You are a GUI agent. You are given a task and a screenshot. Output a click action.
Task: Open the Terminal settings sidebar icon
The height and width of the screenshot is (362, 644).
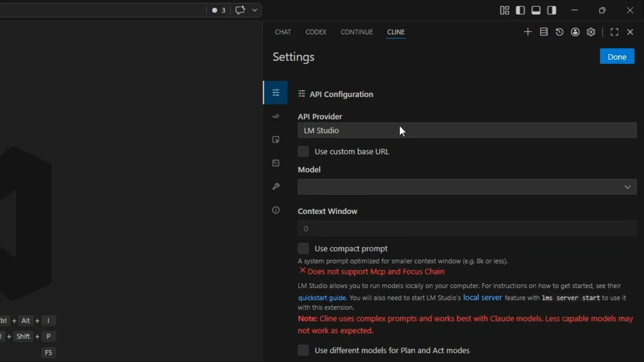[276, 163]
